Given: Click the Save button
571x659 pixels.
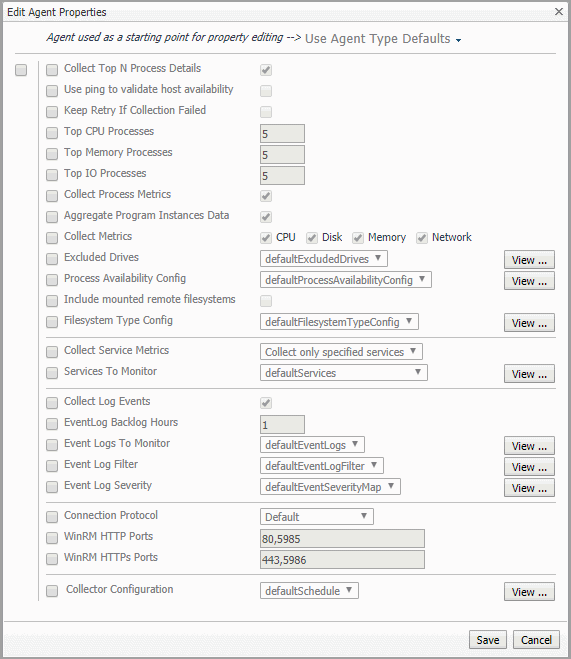Looking at the screenshot, I should (488, 640).
